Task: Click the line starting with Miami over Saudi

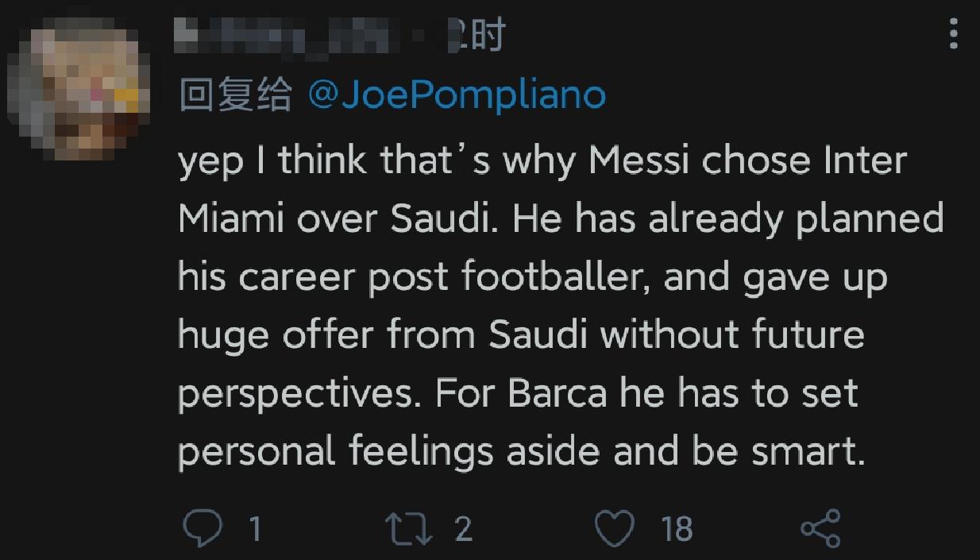Action: tap(560, 219)
